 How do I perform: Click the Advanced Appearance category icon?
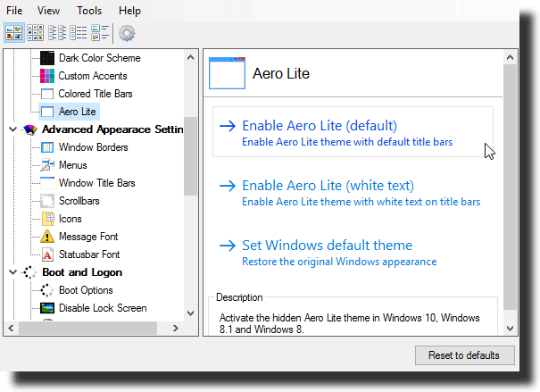30,129
